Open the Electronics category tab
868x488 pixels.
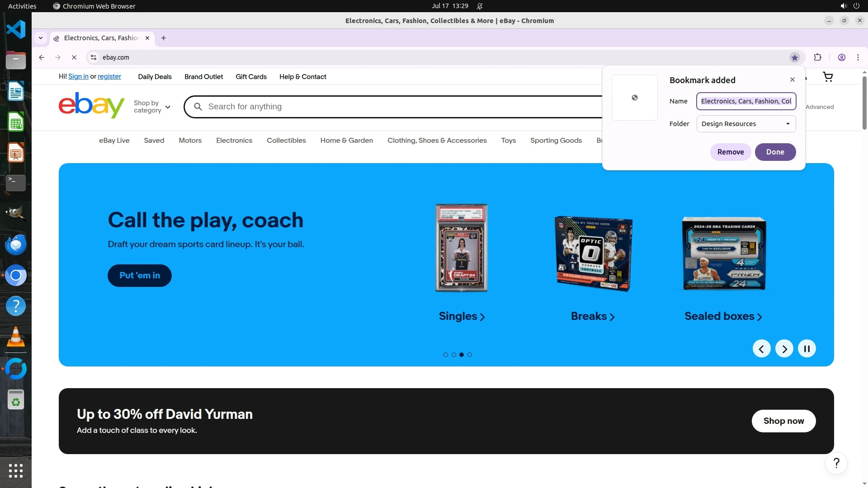234,141
